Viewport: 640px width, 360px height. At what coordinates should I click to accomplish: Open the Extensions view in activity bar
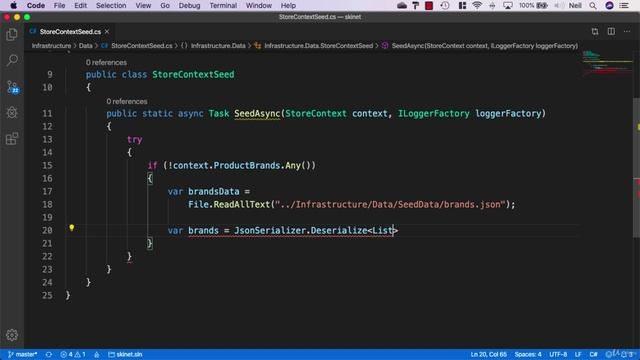click(x=12, y=139)
